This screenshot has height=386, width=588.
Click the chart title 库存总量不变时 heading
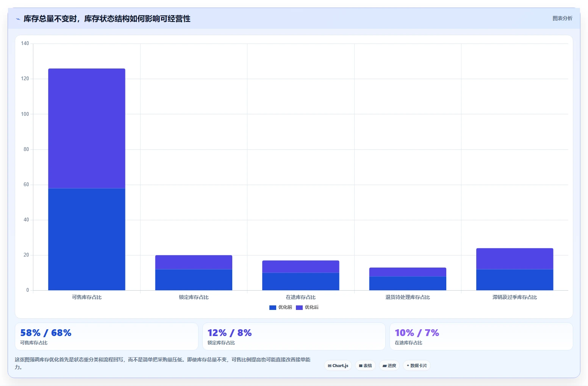[107, 19]
